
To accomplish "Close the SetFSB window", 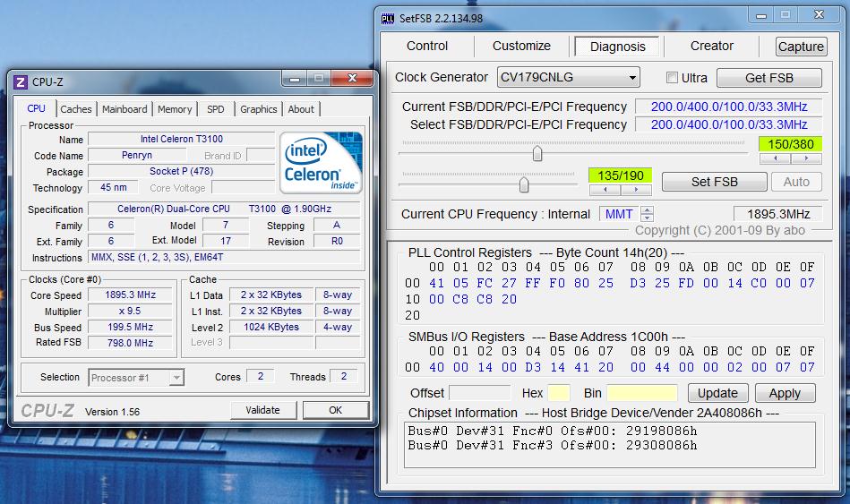I will tap(820, 15).
